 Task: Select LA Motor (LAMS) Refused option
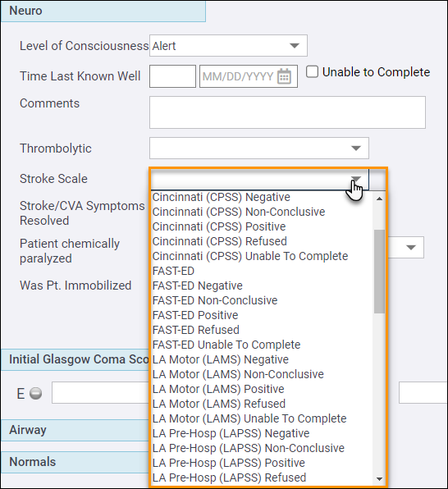click(219, 404)
